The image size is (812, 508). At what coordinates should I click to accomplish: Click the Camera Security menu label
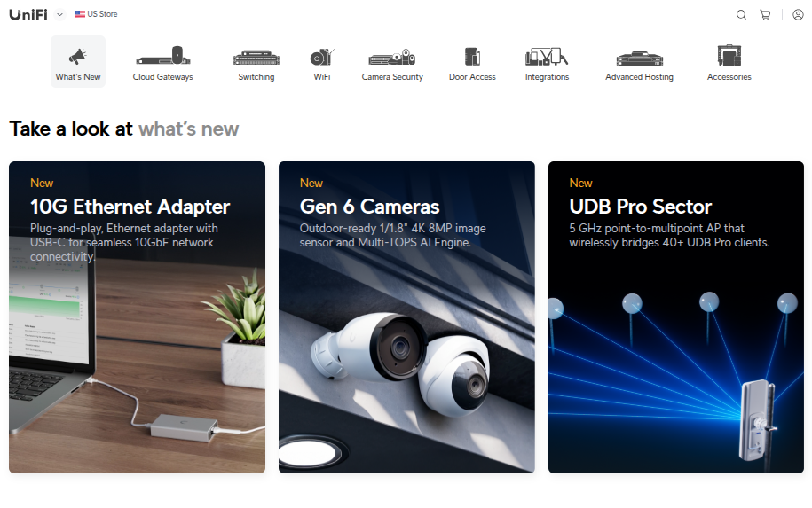click(x=392, y=76)
